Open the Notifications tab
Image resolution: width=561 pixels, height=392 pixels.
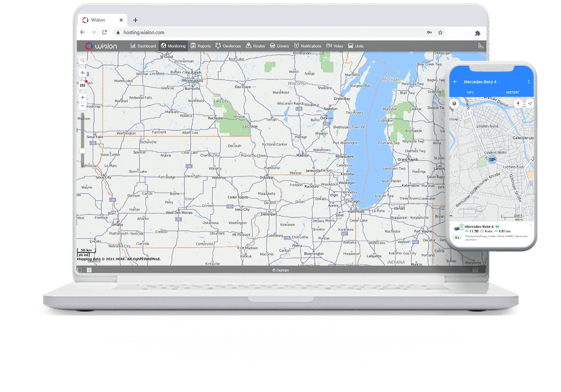307,46
